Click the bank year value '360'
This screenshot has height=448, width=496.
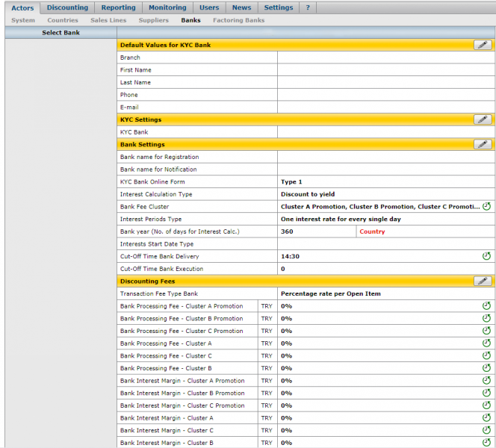click(x=287, y=231)
